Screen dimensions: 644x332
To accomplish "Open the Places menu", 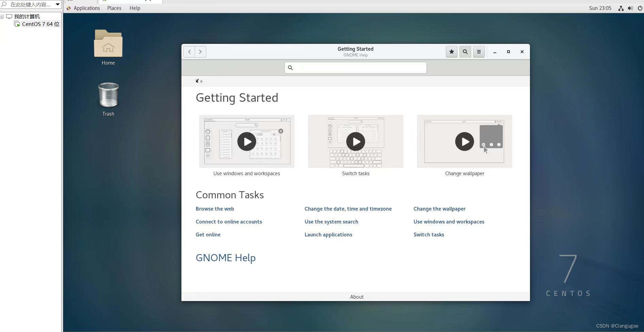I will tap(114, 8).
